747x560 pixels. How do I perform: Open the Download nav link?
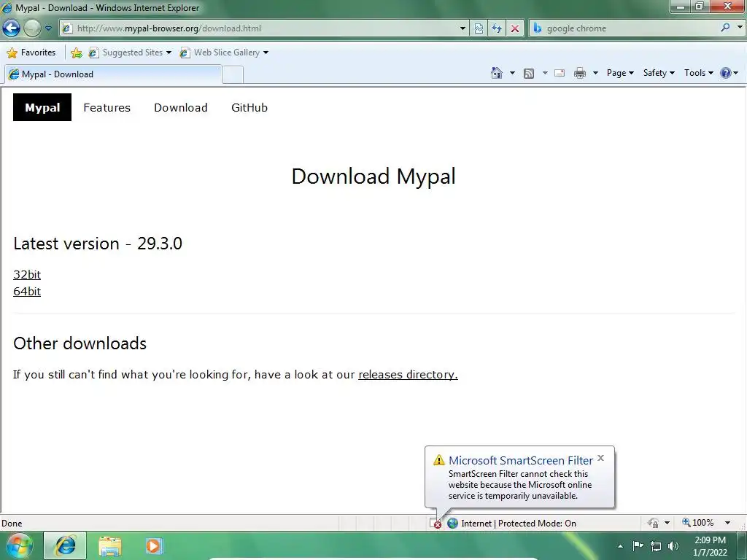click(x=181, y=108)
